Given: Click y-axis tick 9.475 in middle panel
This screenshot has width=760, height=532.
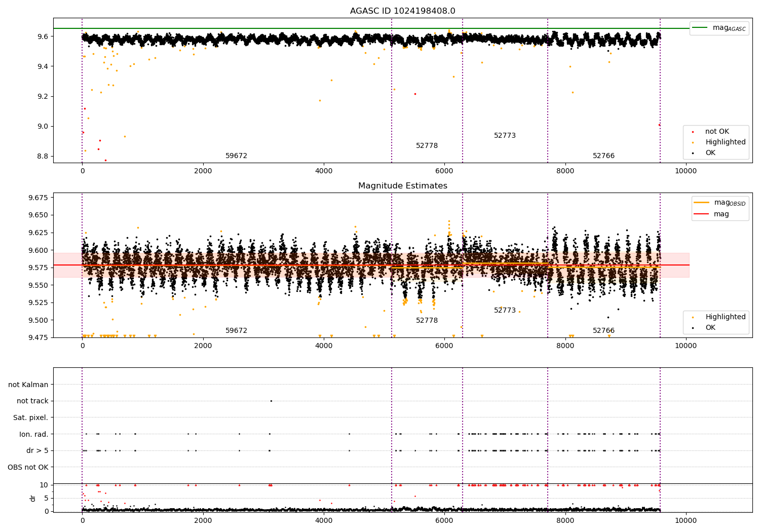Looking at the screenshot, I should coord(39,337).
